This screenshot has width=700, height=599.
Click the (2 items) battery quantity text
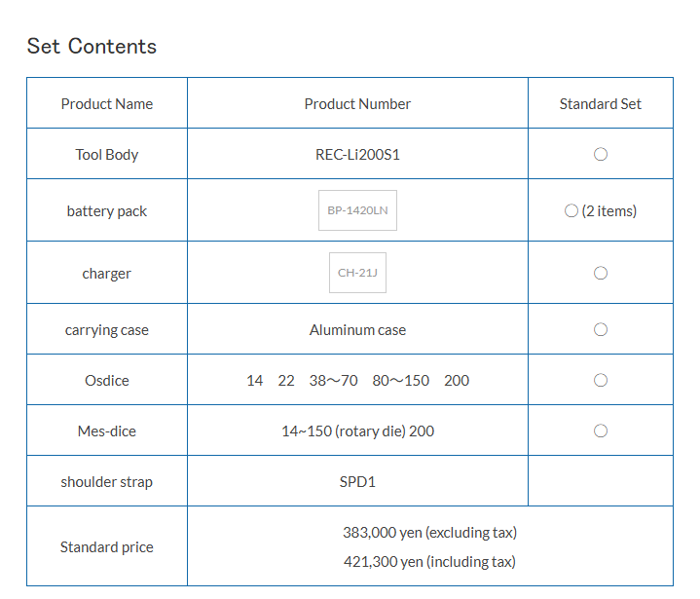tap(608, 210)
